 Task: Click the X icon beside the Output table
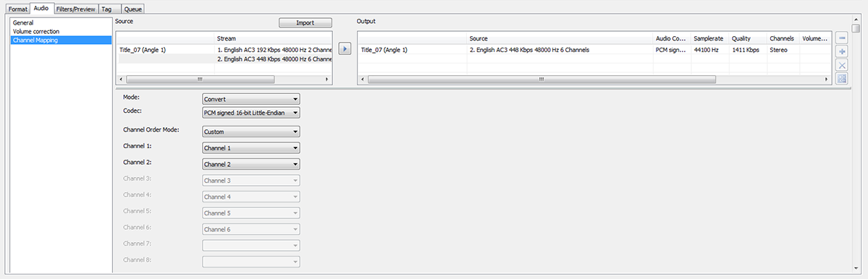click(x=842, y=65)
